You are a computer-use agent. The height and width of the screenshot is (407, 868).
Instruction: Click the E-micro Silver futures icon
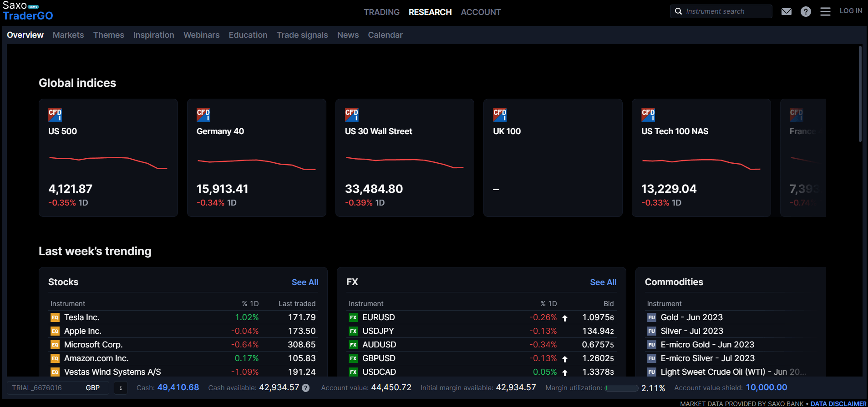click(x=652, y=358)
